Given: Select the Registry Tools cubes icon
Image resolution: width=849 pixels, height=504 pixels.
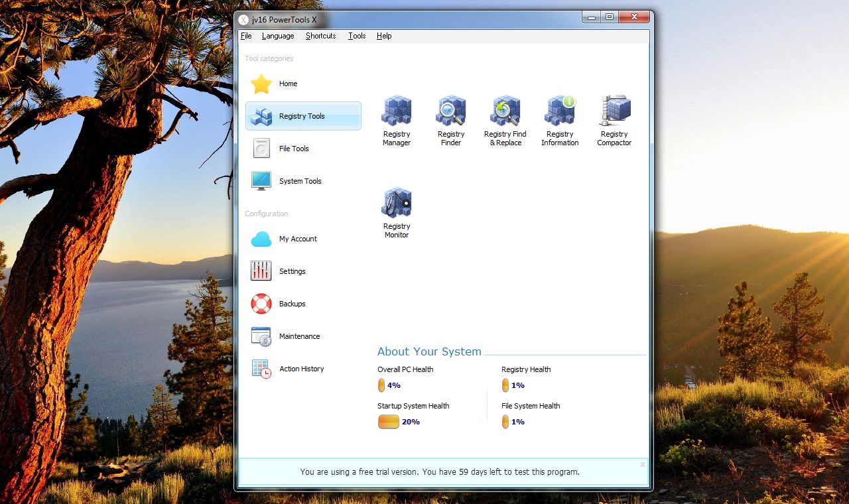Looking at the screenshot, I should tap(261, 116).
